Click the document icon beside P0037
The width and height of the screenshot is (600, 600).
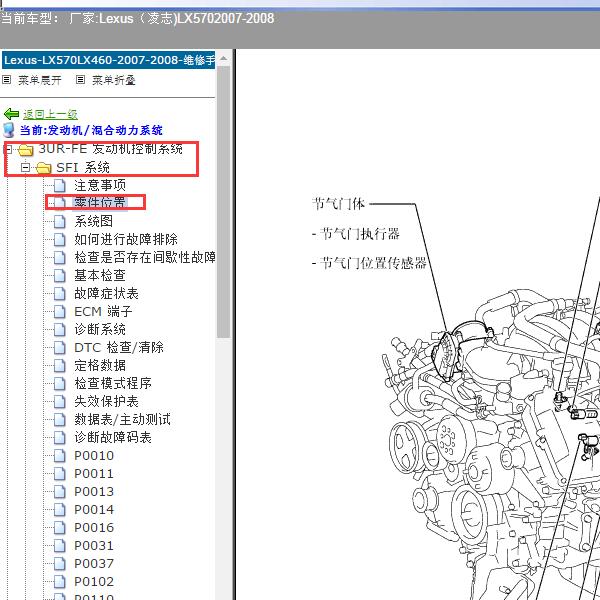point(60,564)
